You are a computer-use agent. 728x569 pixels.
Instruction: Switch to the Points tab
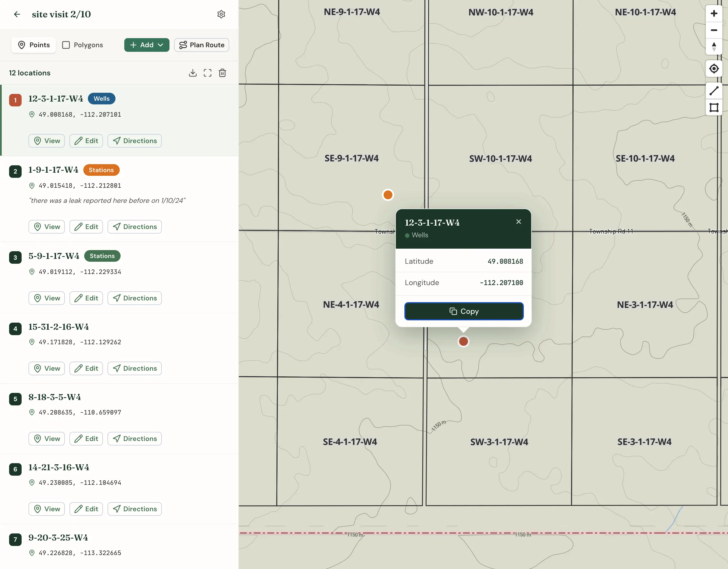coord(34,45)
